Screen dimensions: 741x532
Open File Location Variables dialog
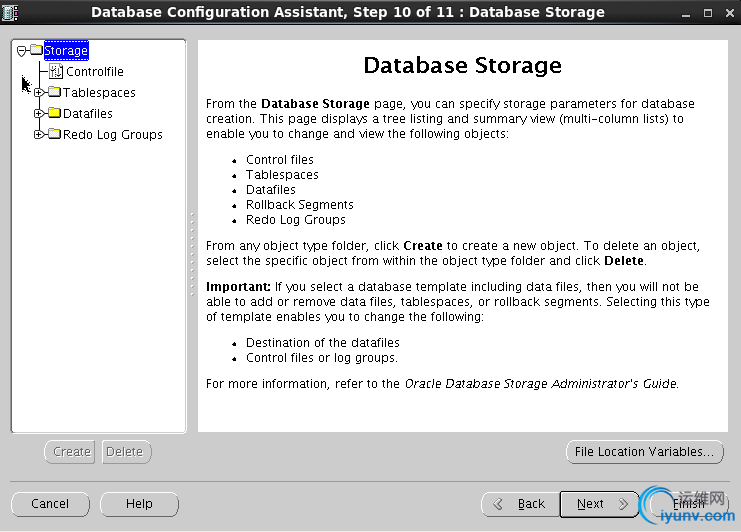(x=644, y=452)
